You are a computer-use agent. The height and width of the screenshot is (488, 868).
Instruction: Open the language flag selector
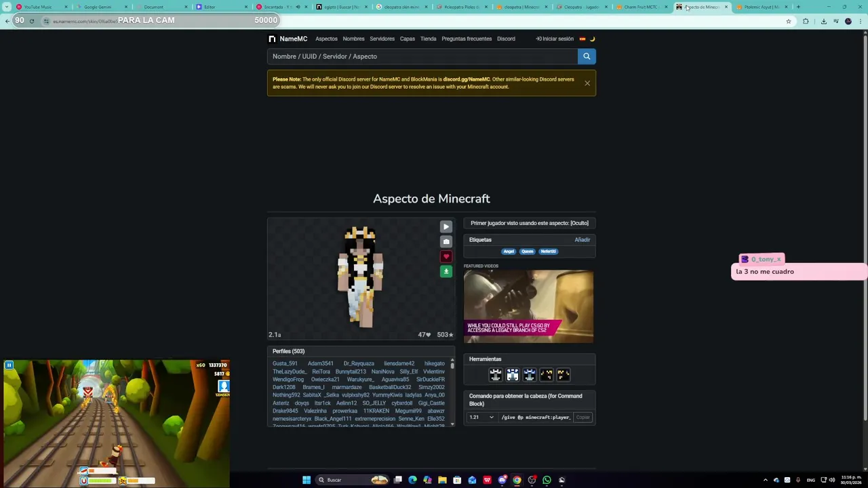point(582,39)
